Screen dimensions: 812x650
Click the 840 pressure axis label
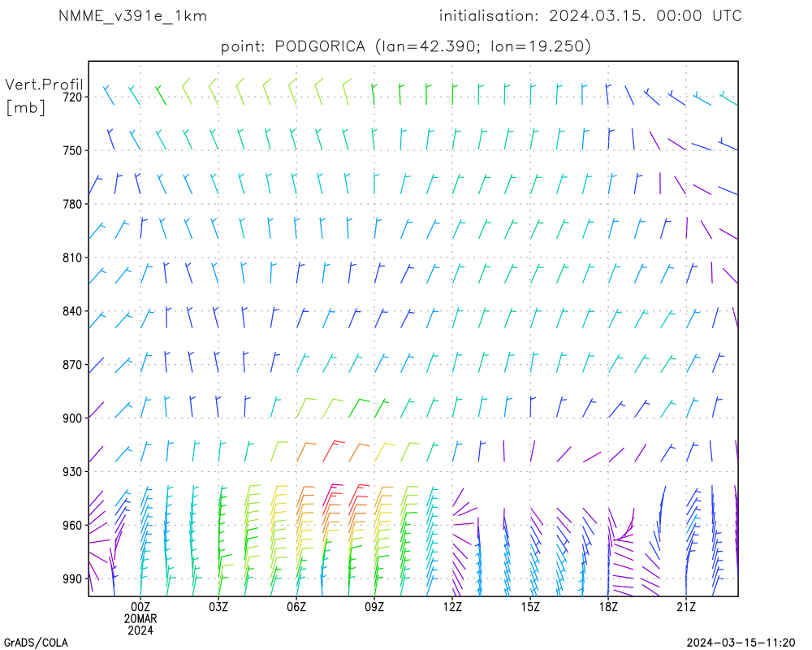[73, 311]
